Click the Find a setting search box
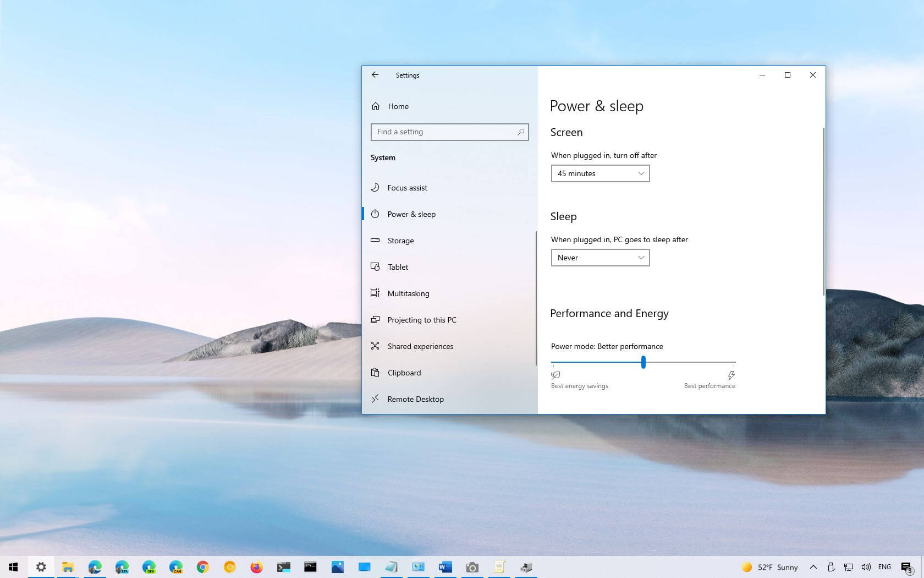This screenshot has height=578, width=924. click(x=449, y=132)
